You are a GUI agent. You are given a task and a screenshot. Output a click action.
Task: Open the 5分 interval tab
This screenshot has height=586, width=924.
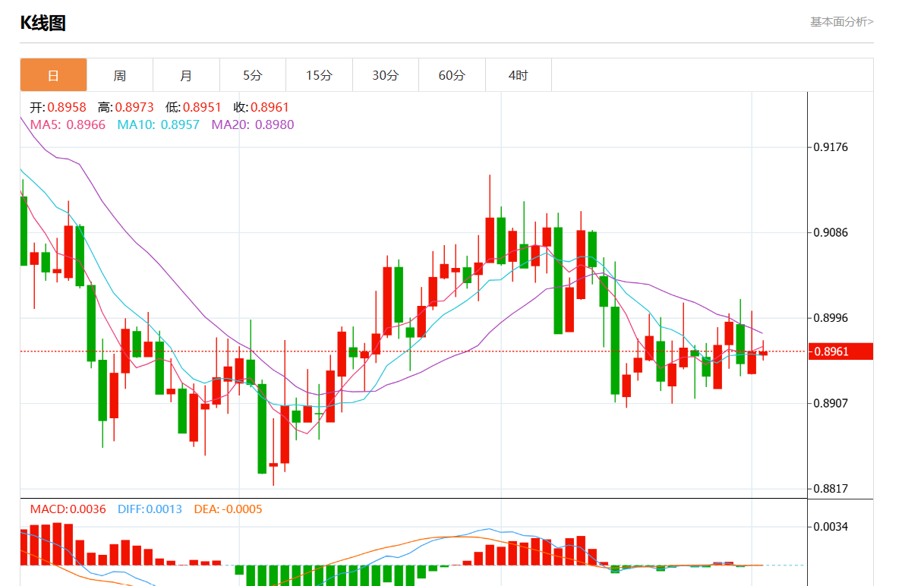(x=253, y=75)
